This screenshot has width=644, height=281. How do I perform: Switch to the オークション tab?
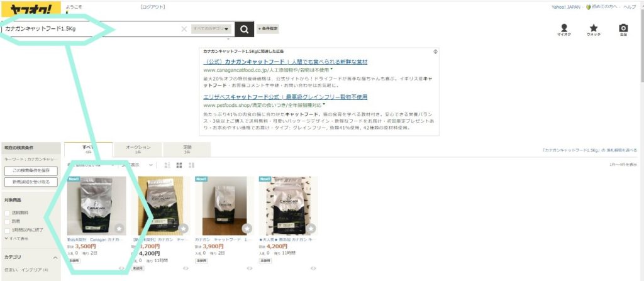138,150
